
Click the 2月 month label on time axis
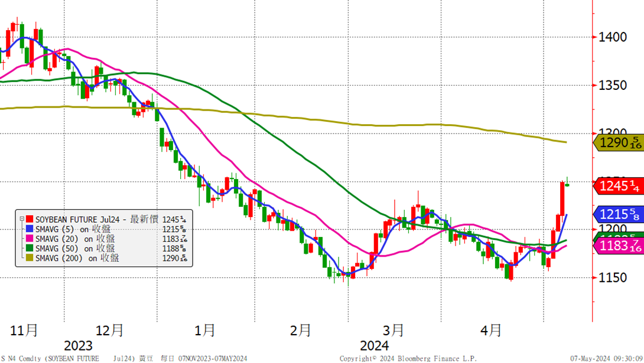click(300, 330)
